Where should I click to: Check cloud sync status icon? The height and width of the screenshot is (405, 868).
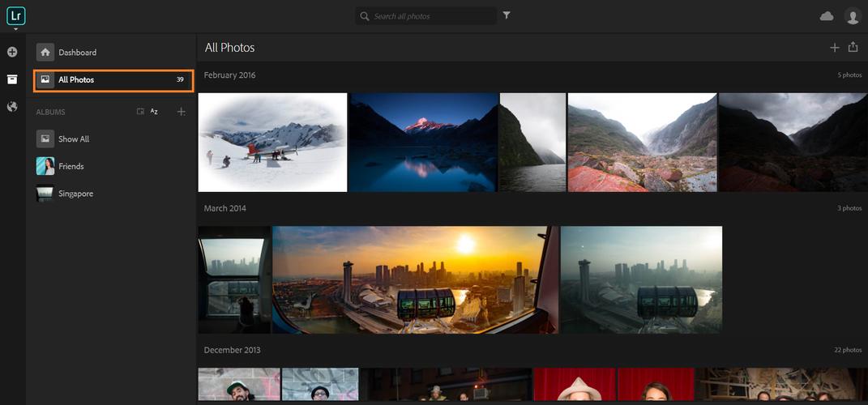point(827,16)
